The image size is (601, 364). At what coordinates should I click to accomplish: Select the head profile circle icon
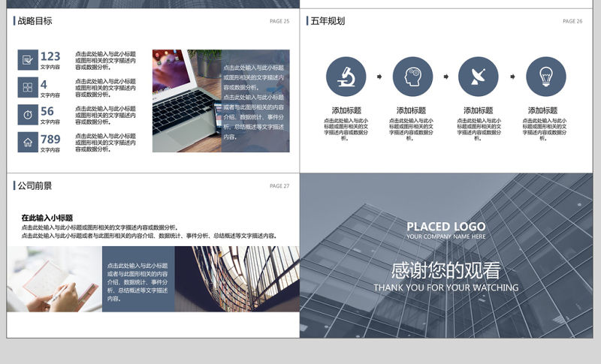[412, 77]
